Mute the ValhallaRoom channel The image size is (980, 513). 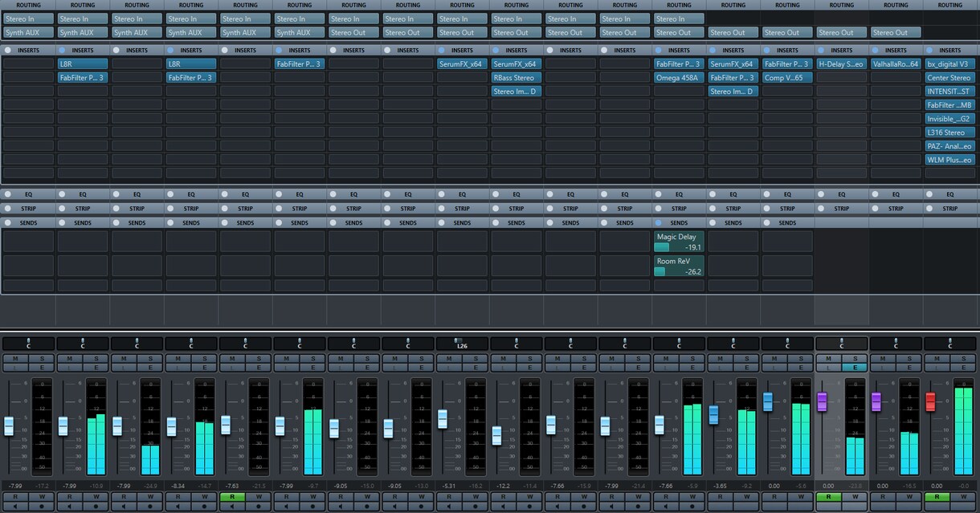(x=882, y=358)
